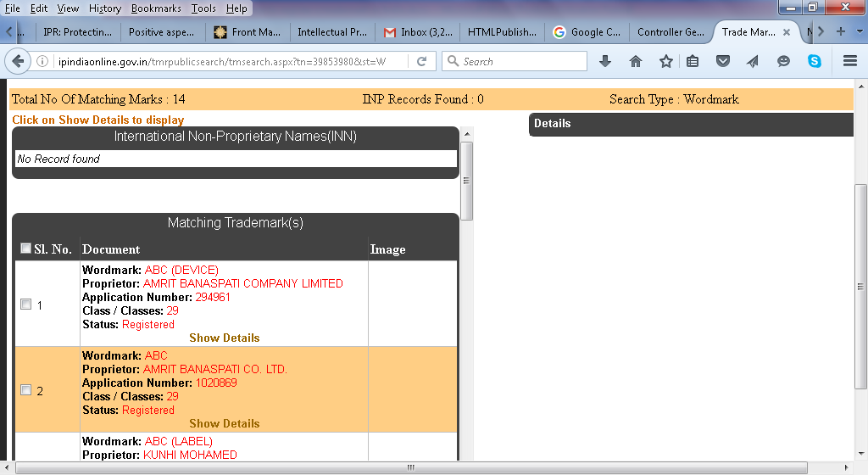Tick the checkbox for result 1
This screenshot has width=868, height=475.
pyautogui.click(x=25, y=305)
